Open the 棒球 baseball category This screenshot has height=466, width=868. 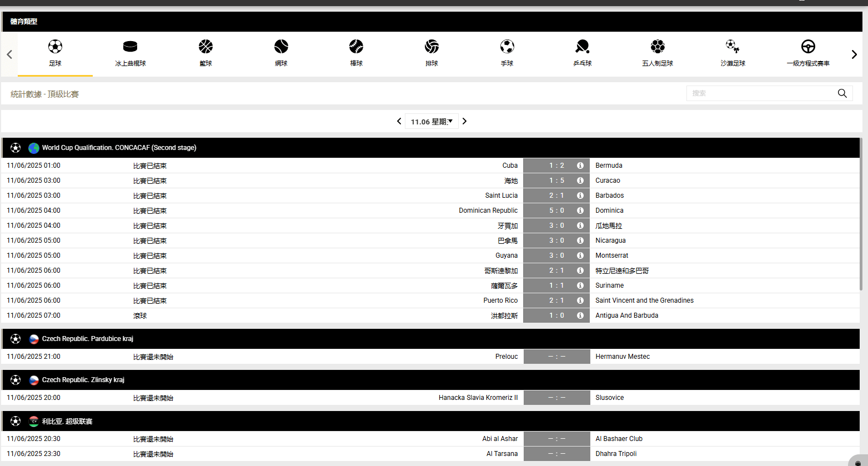coord(356,47)
